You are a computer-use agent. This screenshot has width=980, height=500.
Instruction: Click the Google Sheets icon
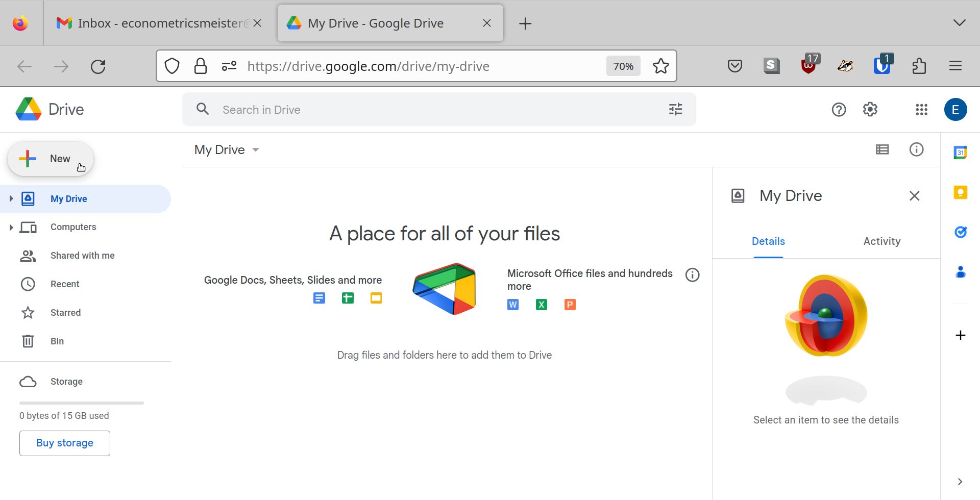[x=348, y=298]
